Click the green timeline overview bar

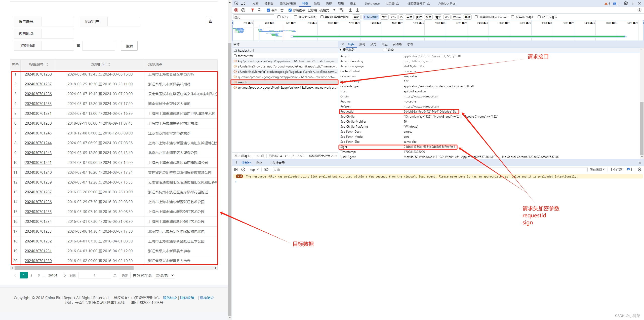point(459,37)
